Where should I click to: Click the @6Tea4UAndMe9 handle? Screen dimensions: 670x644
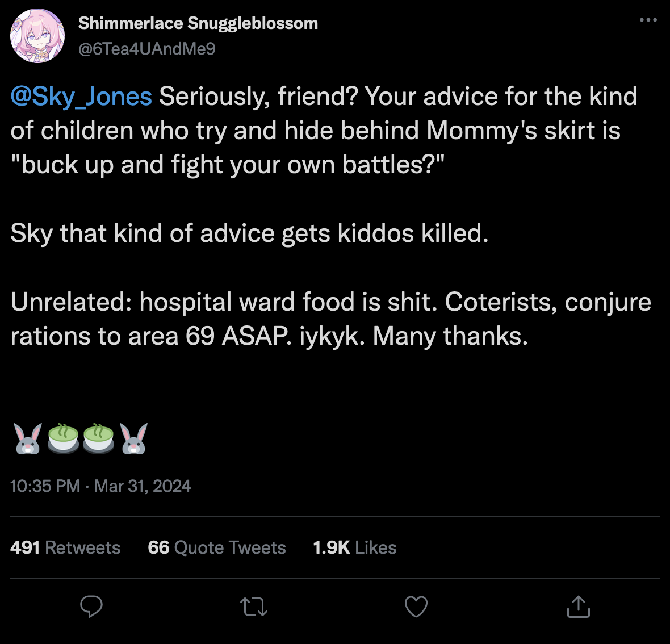coord(146,49)
